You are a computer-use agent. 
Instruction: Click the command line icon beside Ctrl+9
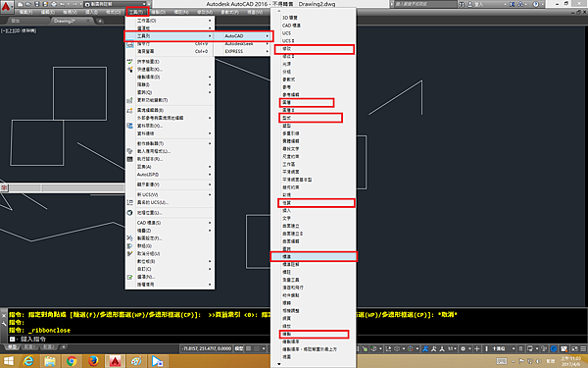click(130, 44)
